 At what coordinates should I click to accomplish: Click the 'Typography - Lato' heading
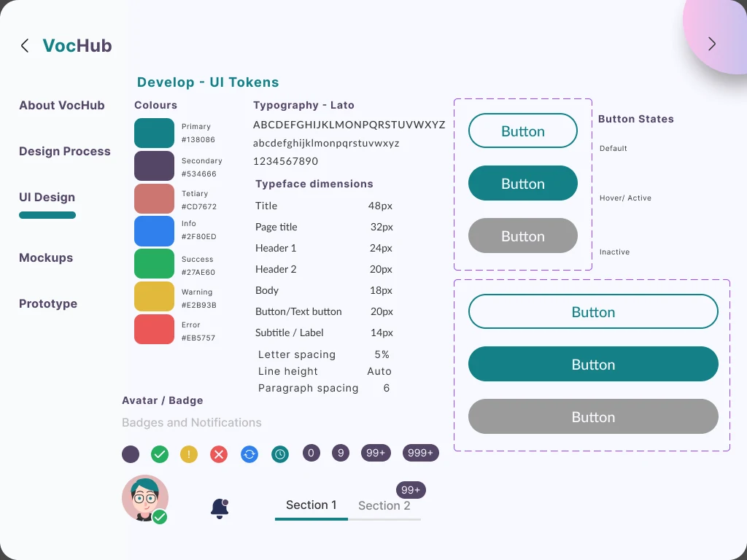(304, 105)
